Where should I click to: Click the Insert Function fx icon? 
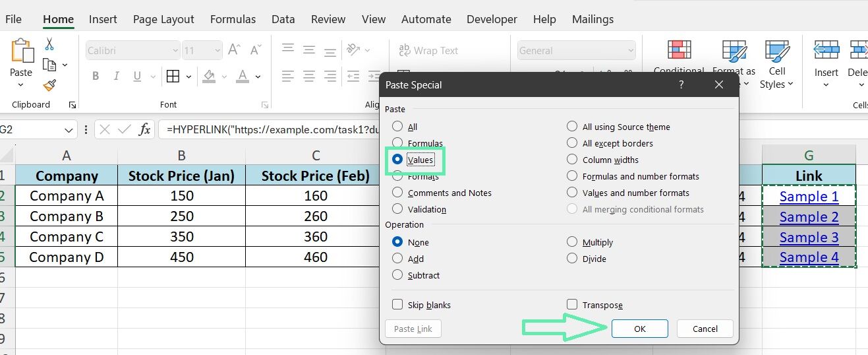click(144, 129)
